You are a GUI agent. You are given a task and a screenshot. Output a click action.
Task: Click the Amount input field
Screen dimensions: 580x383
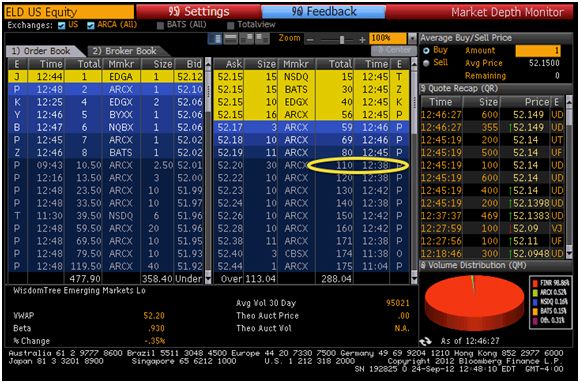point(539,51)
